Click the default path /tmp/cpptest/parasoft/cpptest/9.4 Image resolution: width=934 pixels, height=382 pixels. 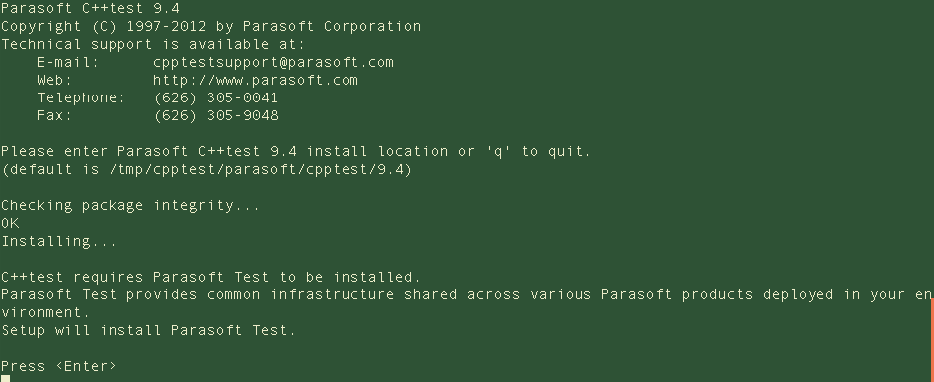click(x=258, y=169)
